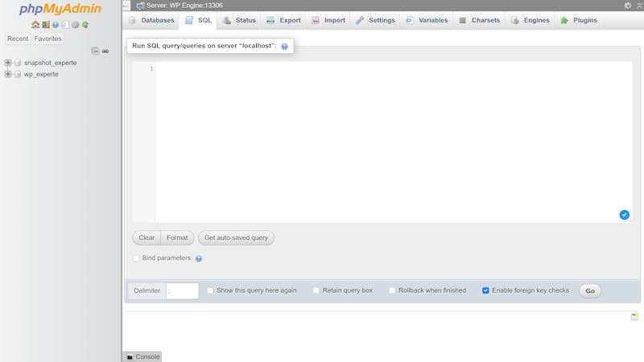Open the Recent tables list
The width and height of the screenshot is (644, 362).
point(18,39)
